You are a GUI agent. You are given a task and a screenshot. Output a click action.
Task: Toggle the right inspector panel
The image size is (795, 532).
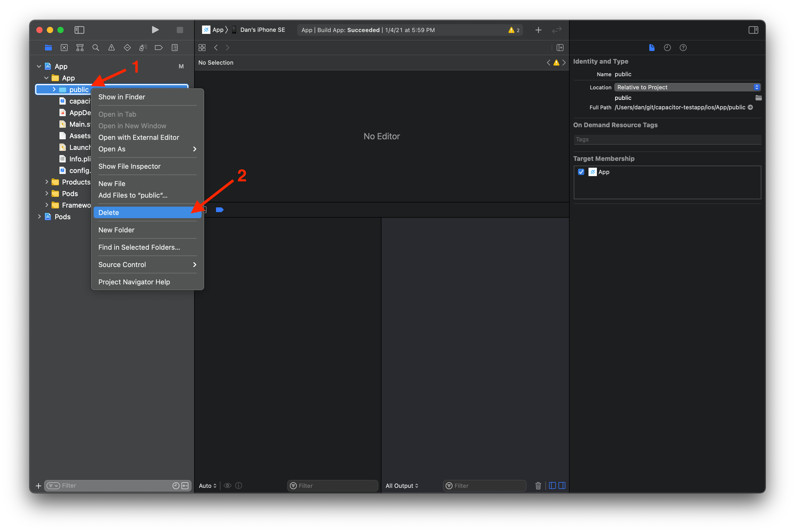point(753,30)
